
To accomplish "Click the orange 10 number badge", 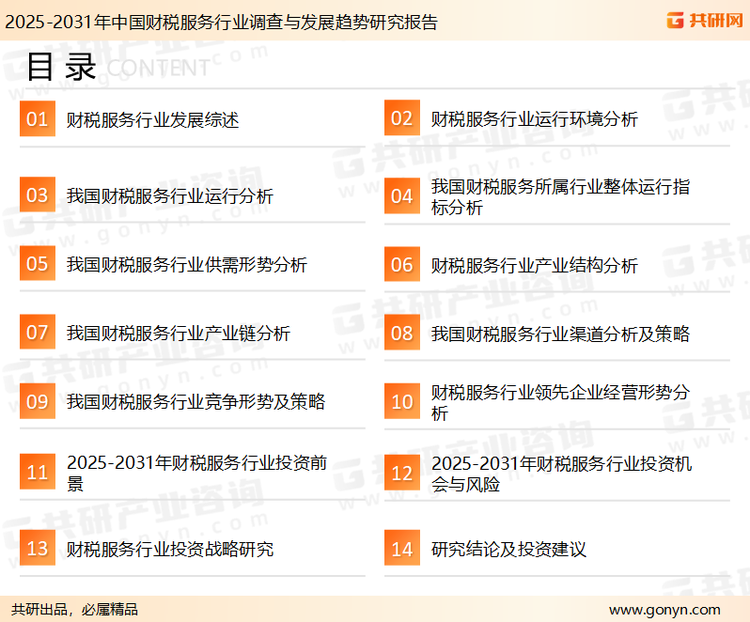I will point(402,401).
